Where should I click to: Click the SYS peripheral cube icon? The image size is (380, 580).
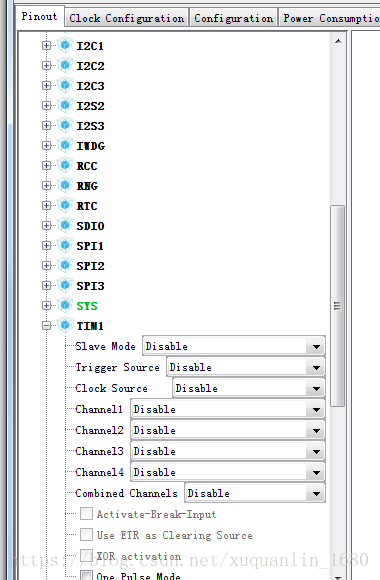65,305
